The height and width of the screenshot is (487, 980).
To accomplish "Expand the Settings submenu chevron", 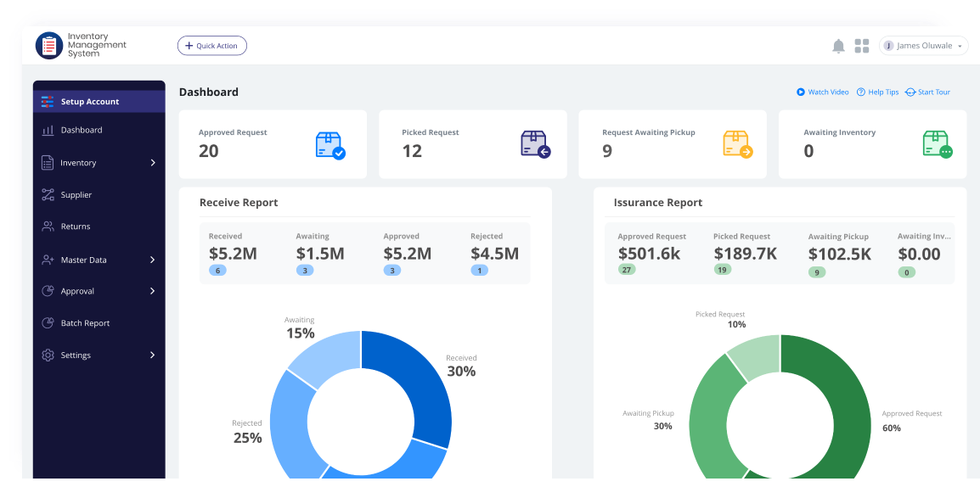I will pyautogui.click(x=153, y=355).
